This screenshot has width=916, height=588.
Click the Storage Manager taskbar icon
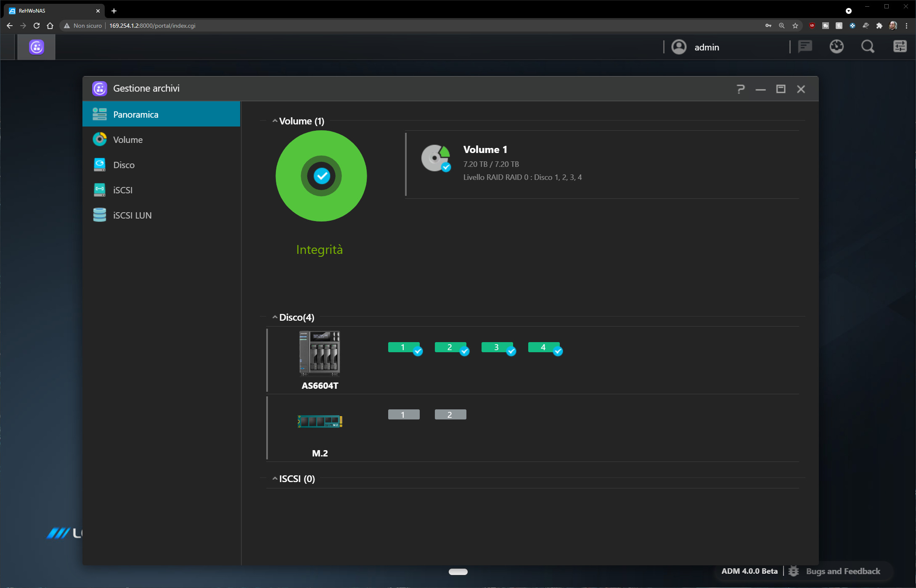pos(37,47)
